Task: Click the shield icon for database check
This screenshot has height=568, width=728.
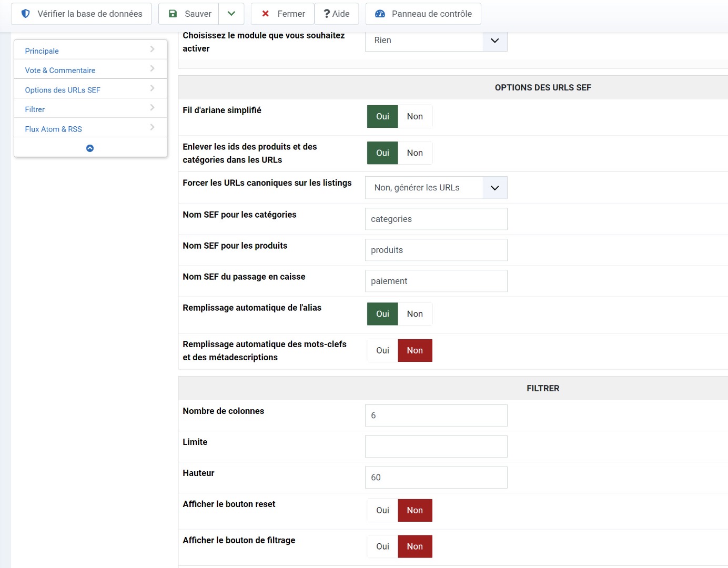Action: tap(25, 14)
